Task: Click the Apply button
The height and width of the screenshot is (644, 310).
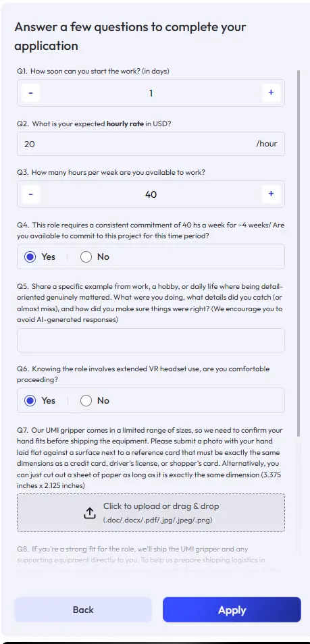Action: point(232,610)
